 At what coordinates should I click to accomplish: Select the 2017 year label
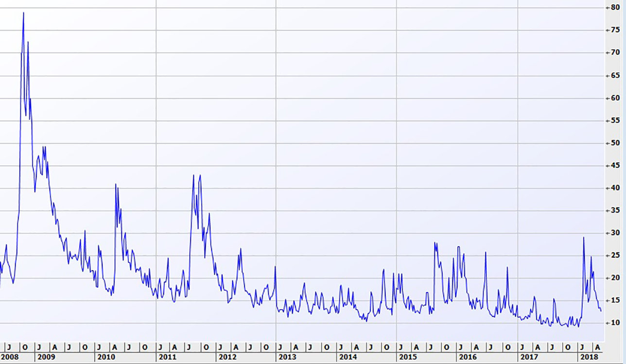tap(529, 357)
